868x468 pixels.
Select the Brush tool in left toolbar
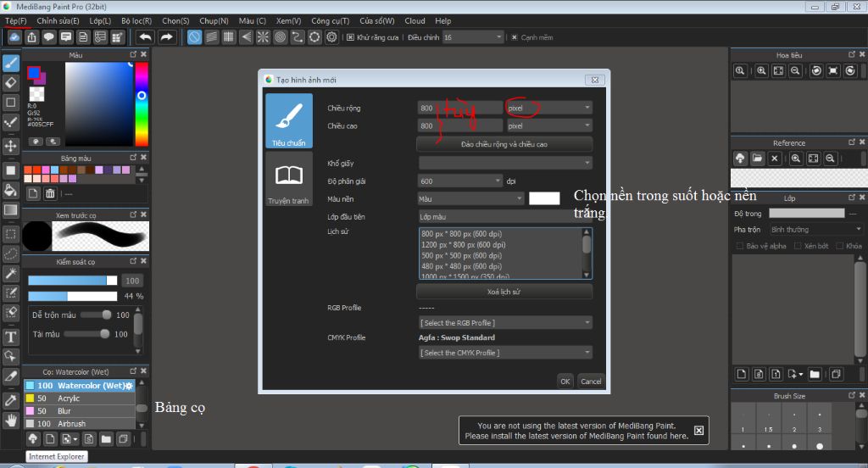coord(11,63)
